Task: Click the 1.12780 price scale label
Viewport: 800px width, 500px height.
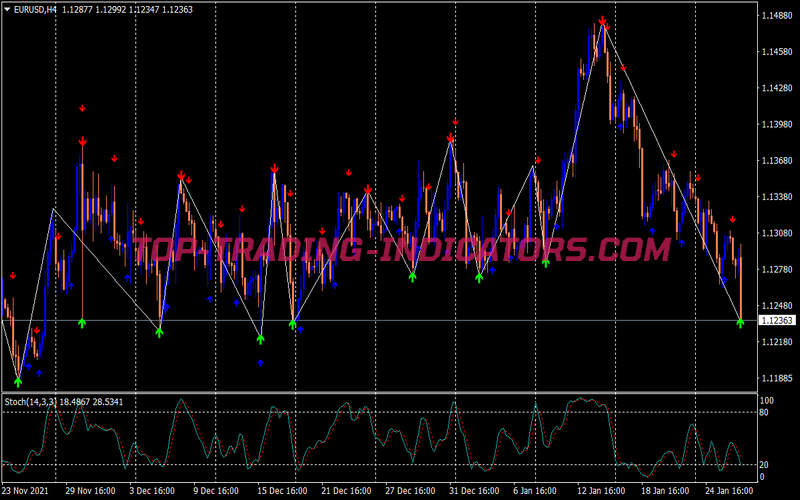Action: pos(777,269)
